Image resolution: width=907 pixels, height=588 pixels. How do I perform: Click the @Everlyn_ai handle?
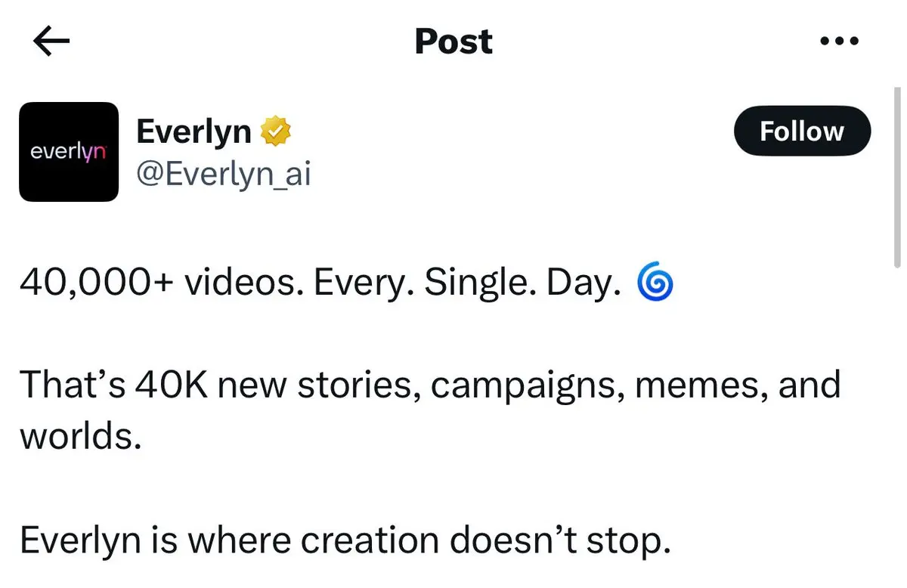pyautogui.click(x=223, y=175)
